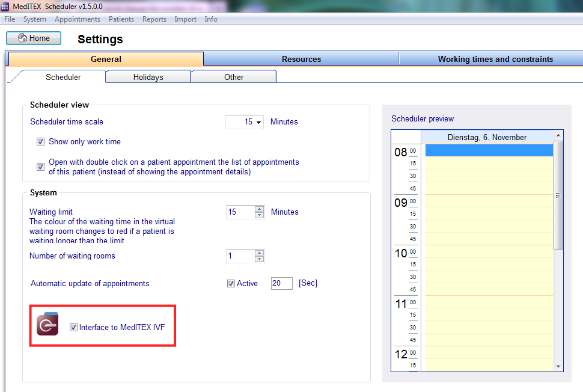Click the [Sec] unit label
Image resolution: width=583 pixels, height=392 pixels.
(308, 283)
